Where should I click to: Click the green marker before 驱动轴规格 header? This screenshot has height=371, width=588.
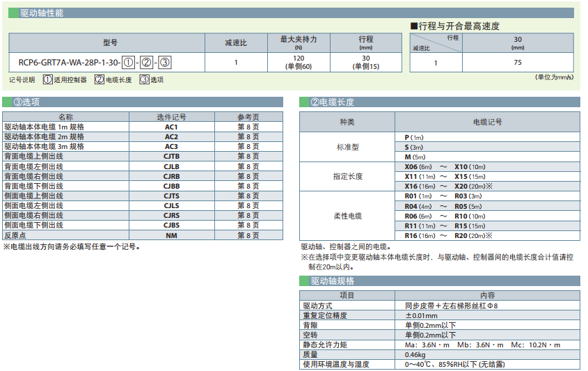[304, 281]
